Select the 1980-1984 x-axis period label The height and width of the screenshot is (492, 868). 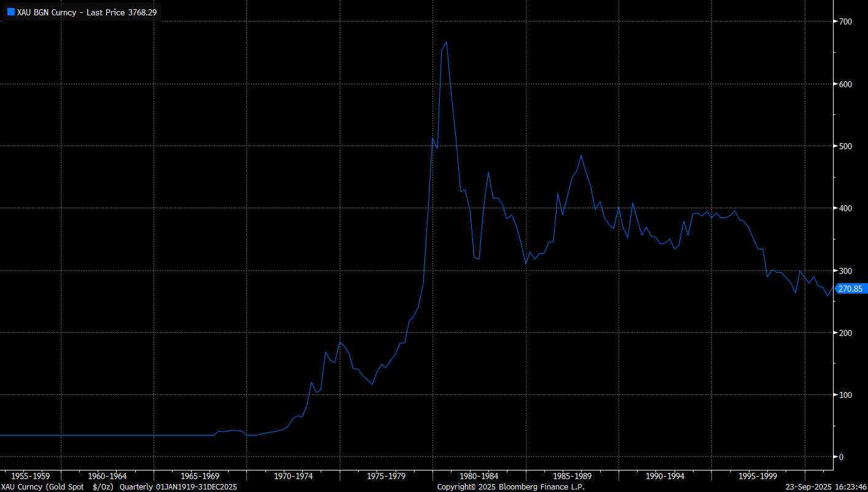point(479,476)
